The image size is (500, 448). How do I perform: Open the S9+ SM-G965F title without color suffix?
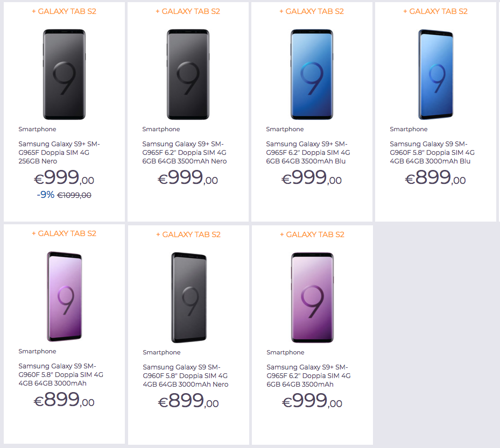coord(308,375)
